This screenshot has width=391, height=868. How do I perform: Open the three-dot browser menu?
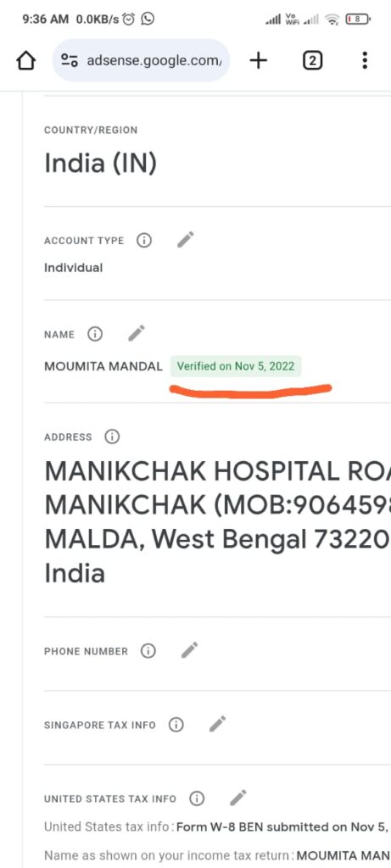(x=365, y=60)
